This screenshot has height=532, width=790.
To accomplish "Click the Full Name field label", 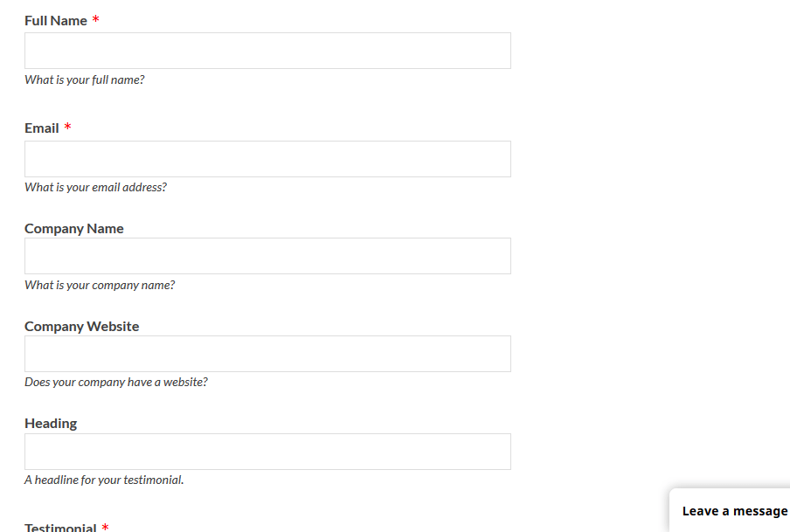I will click(56, 20).
